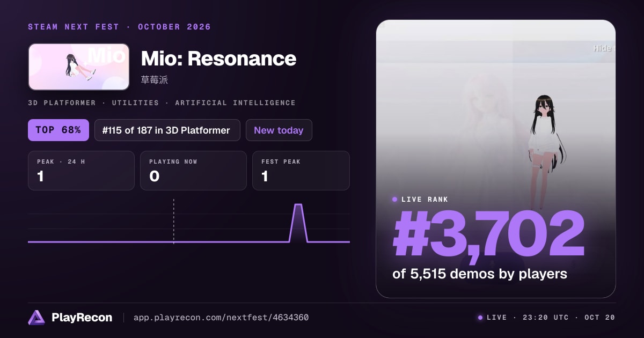Open the PLAYING NOW stat card
Image resolution: width=644 pixels, height=338 pixels.
pos(193,171)
